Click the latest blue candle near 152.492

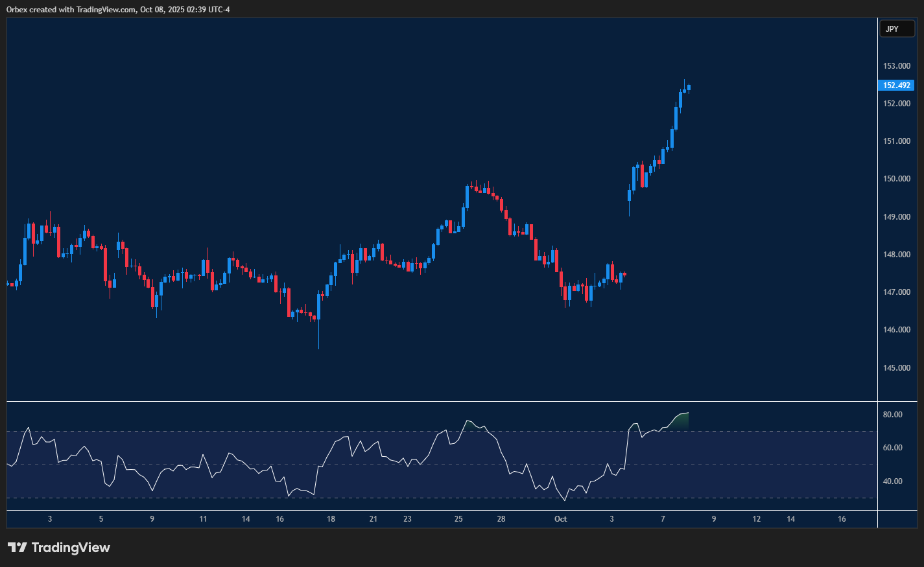tap(689, 87)
